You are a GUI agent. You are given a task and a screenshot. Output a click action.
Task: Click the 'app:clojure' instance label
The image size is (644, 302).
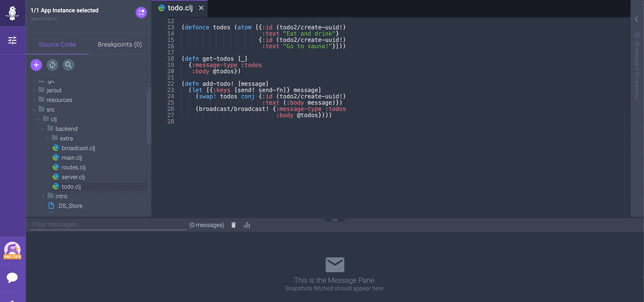pyautogui.click(x=44, y=19)
